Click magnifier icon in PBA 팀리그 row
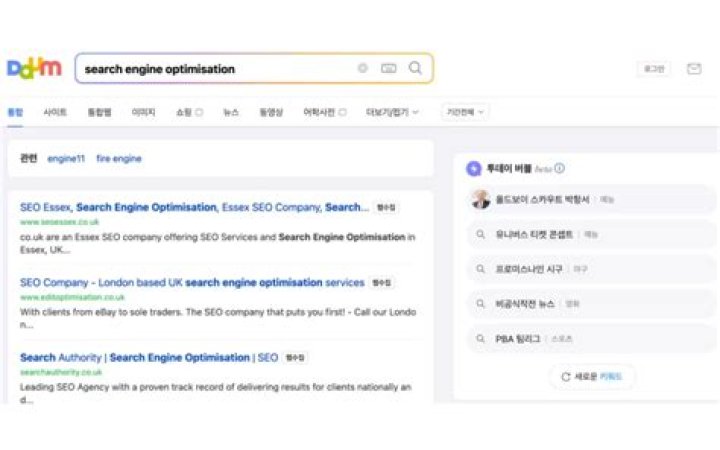Screen dimensions: 720x450 pyautogui.click(x=480, y=339)
